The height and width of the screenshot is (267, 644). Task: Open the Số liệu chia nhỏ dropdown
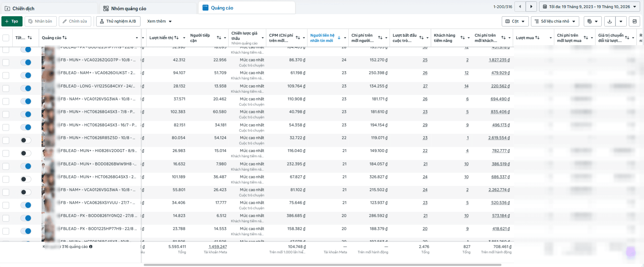tap(555, 22)
